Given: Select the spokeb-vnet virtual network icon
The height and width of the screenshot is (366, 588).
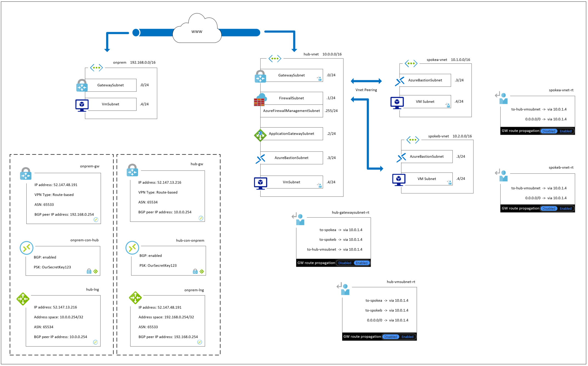Looking at the screenshot, I should (x=413, y=140).
